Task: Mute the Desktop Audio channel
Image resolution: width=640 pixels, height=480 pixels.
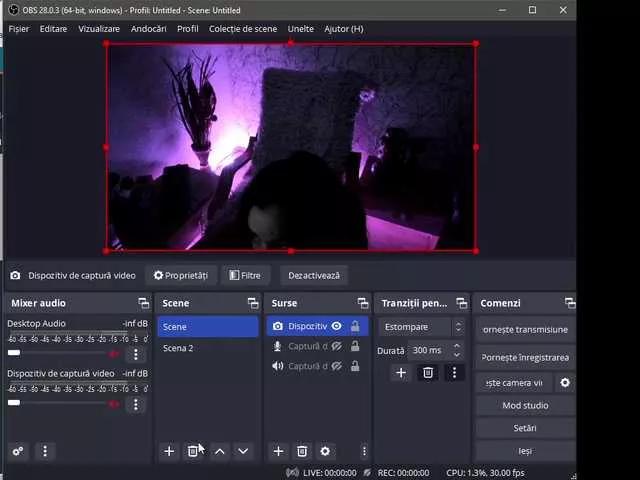Action: coord(114,353)
